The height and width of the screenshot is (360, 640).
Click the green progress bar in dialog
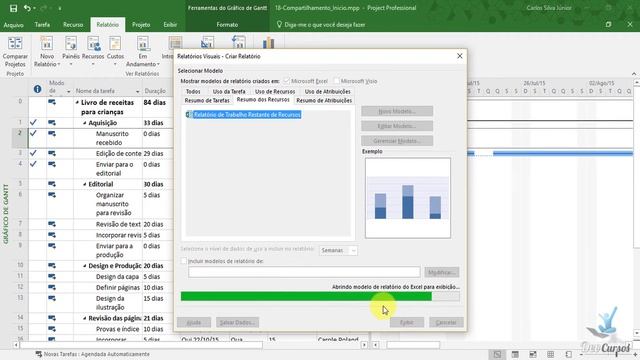point(320,297)
